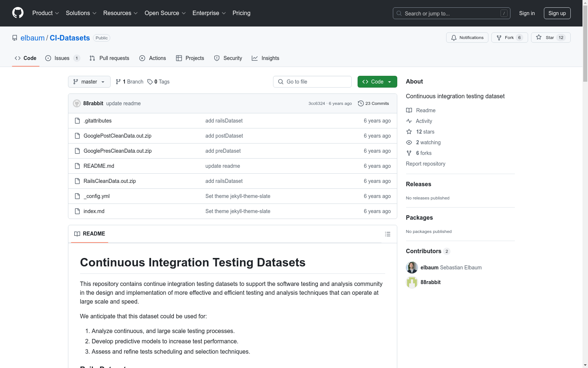588x368 pixels.
Task: Open commit 3cc6324 hash link
Action: point(317,103)
